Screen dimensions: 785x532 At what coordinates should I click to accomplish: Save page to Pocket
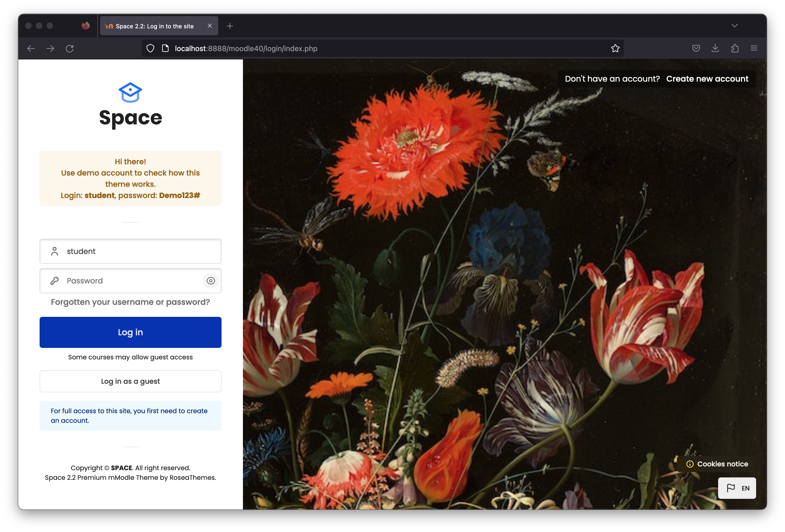696,48
